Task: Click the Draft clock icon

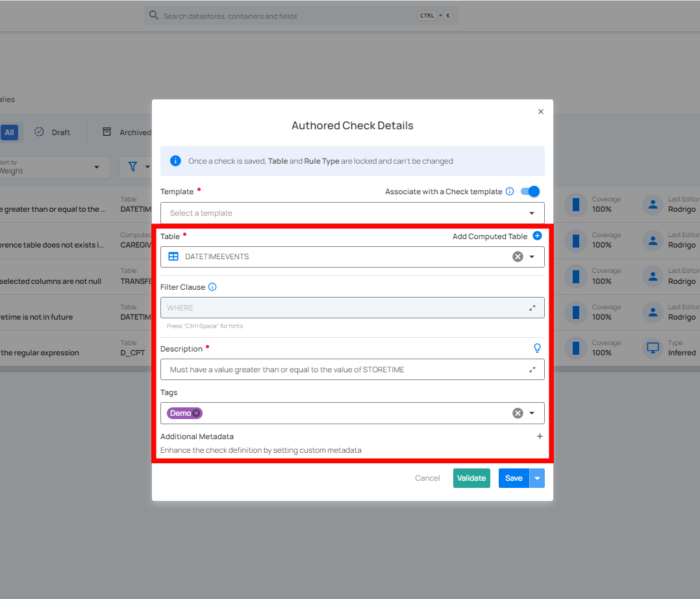Action: [x=39, y=132]
